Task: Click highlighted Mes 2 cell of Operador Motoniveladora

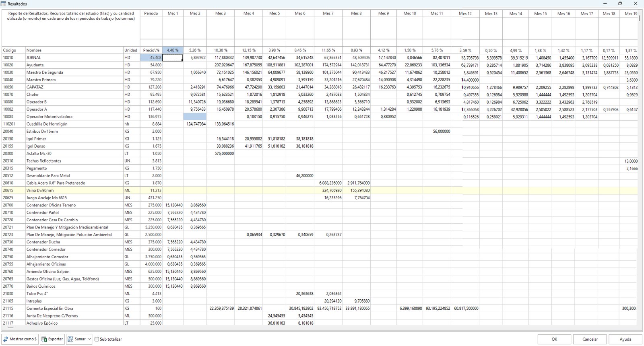Action: point(195,117)
